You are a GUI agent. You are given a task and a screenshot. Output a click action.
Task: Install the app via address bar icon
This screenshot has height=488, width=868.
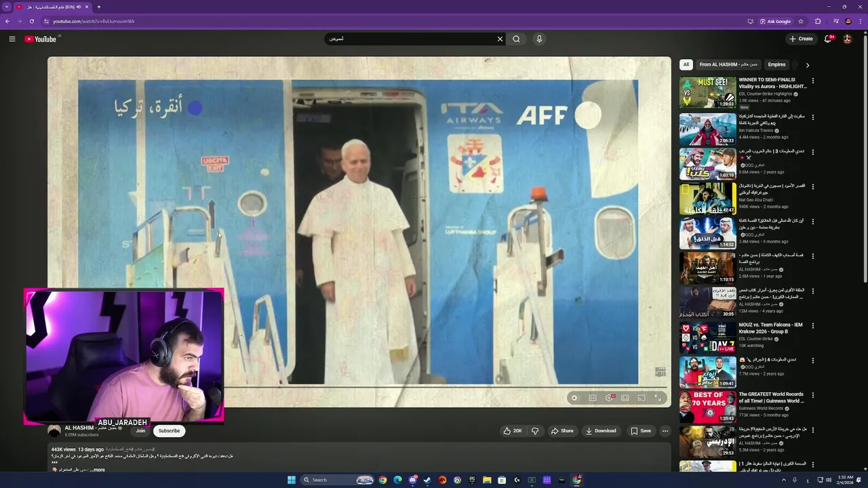(x=750, y=21)
